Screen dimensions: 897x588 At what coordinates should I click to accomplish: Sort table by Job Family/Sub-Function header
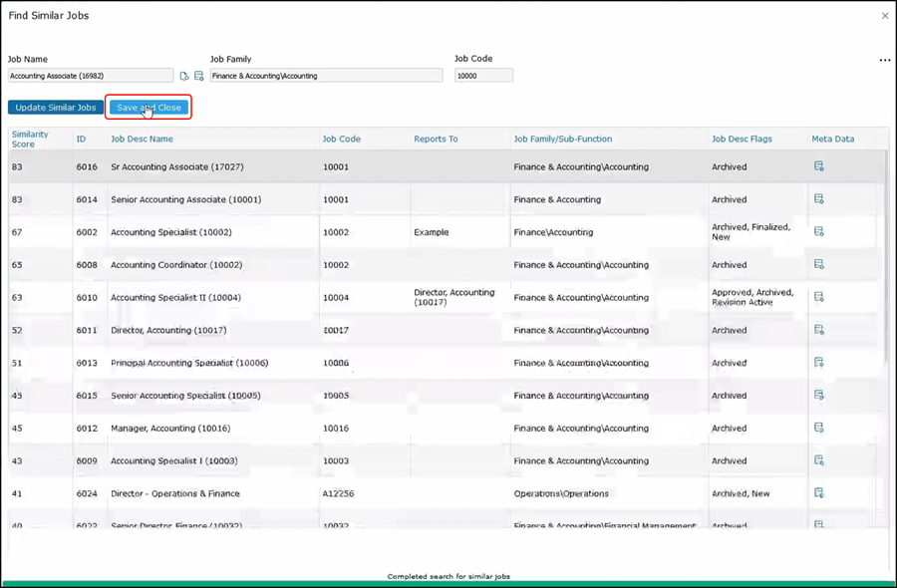562,140
